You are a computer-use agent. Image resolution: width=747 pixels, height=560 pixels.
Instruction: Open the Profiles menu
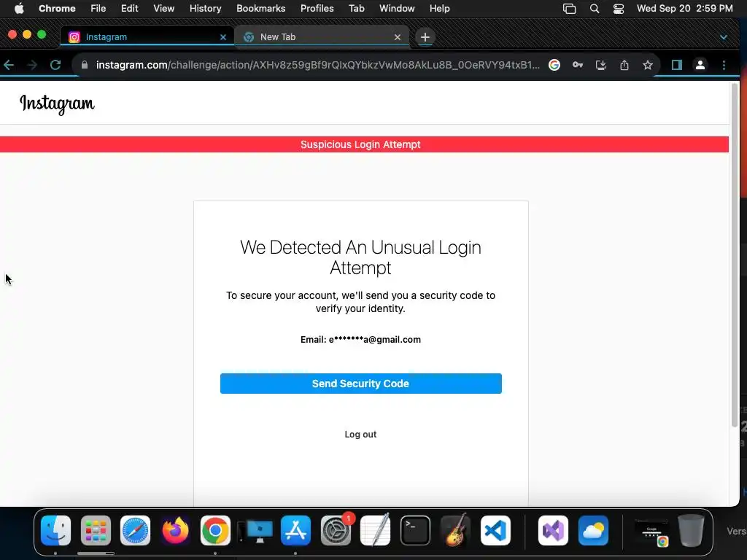pyautogui.click(x=317, y=9)
